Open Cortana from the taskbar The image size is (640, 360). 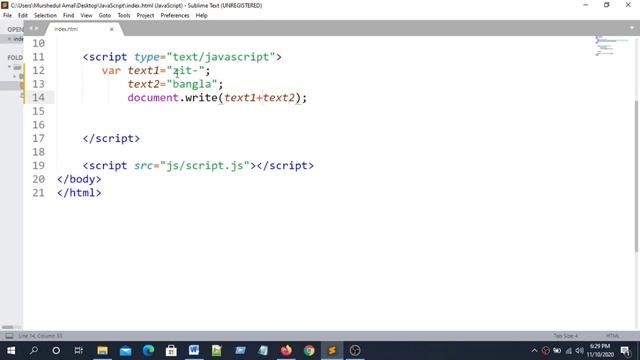[x=56, y=351]
